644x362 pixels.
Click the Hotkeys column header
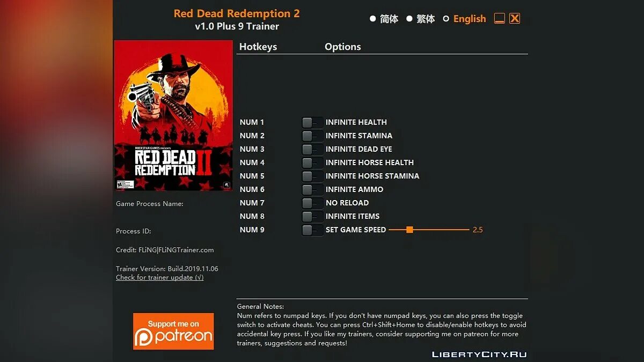pos(258,47)
